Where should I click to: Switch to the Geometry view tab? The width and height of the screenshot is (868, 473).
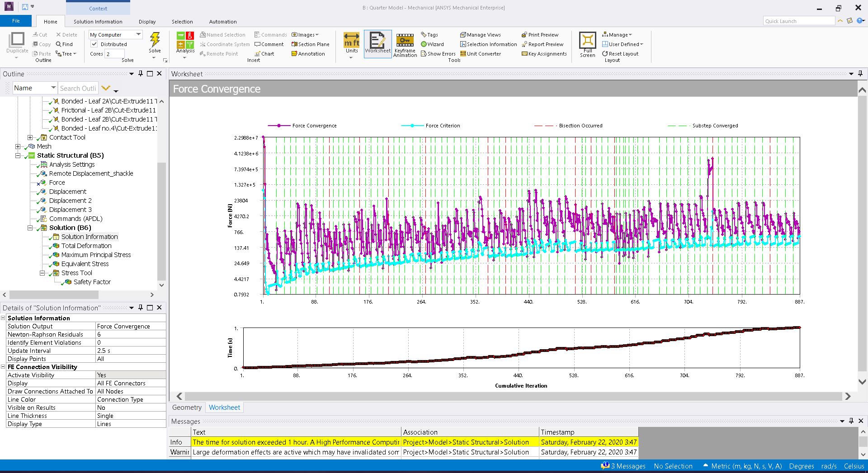coord(186,407)
